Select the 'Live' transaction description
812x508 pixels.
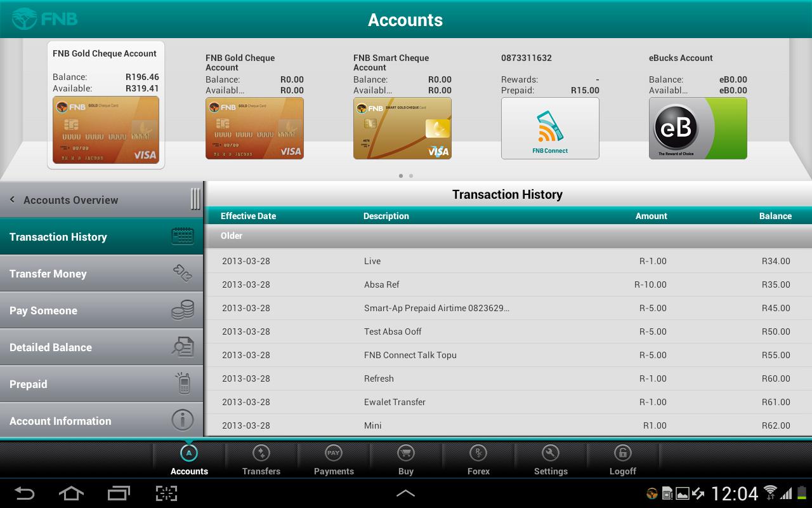372,261
